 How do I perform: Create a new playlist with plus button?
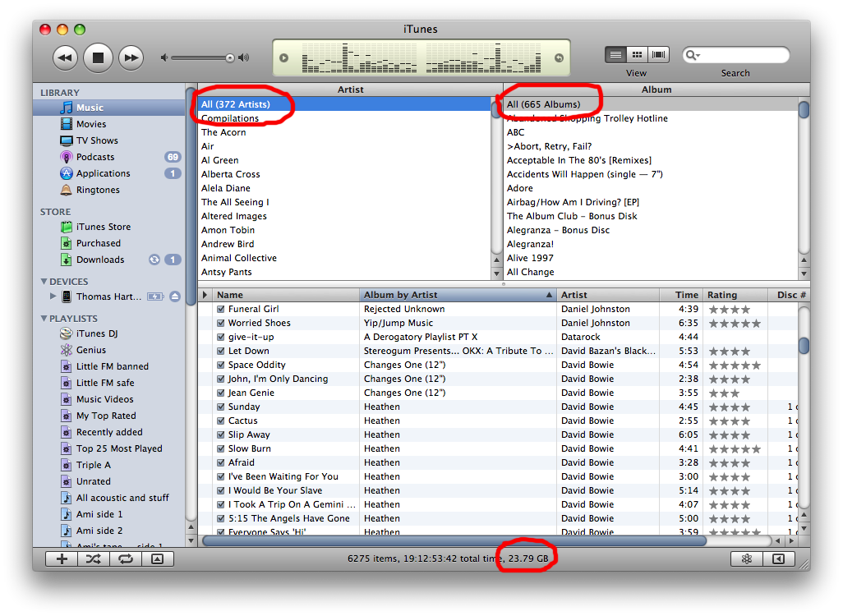pos(62,559)
